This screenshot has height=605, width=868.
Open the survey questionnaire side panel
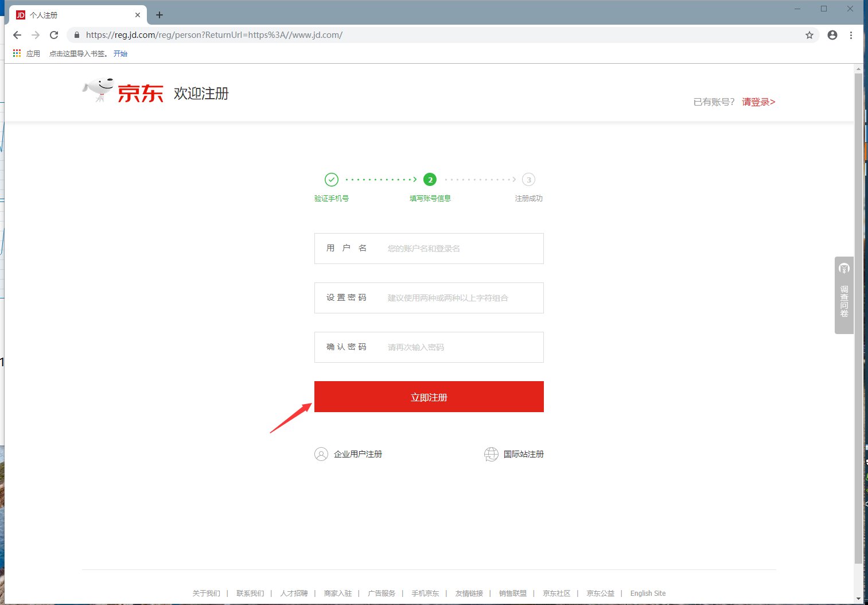click(843, 296)
